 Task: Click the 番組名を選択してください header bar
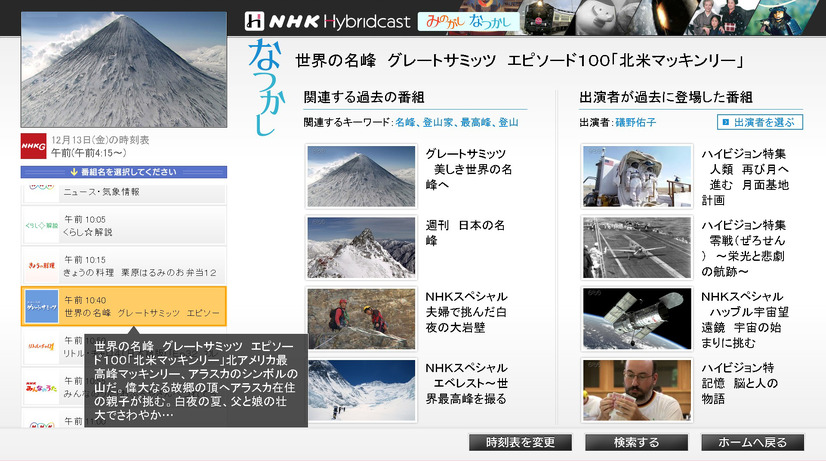[124, 172]
